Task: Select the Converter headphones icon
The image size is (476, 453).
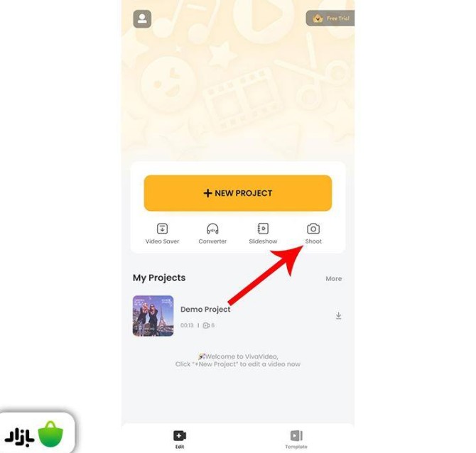Action: click(x=212, y=229)
